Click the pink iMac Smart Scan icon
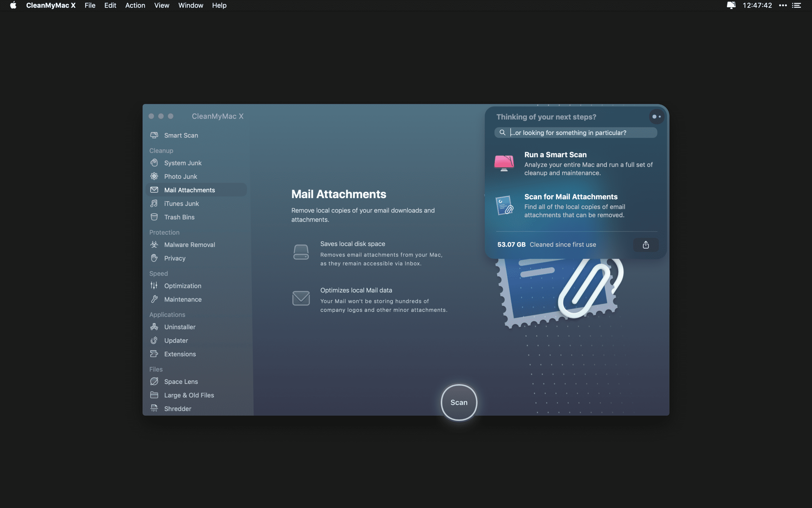The height and width of the screenshot is (508, 812). [504, 163]
